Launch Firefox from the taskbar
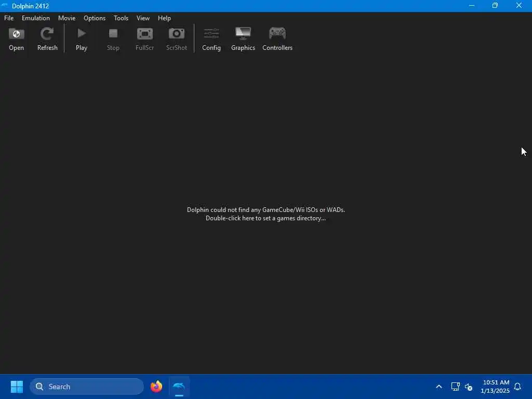The height and width of the screenshot is (399, 532). click(x=156, y=387)
